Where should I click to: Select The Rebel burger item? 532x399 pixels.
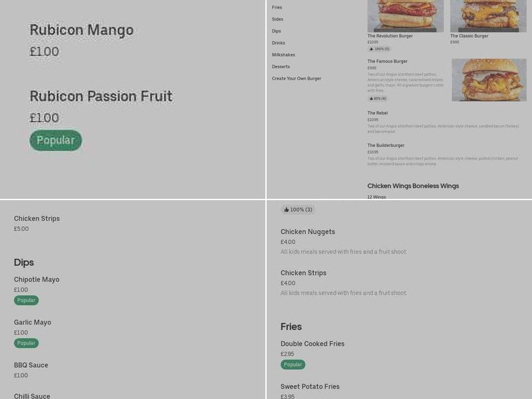click(379, 113)
